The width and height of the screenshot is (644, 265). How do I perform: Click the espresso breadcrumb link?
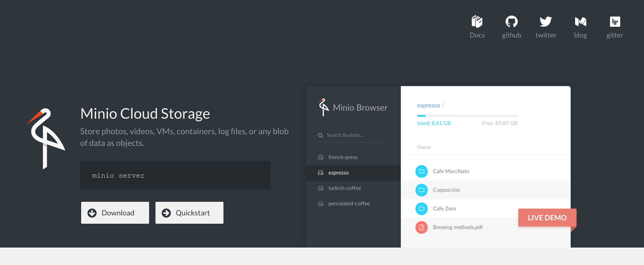tap(428, 105)
